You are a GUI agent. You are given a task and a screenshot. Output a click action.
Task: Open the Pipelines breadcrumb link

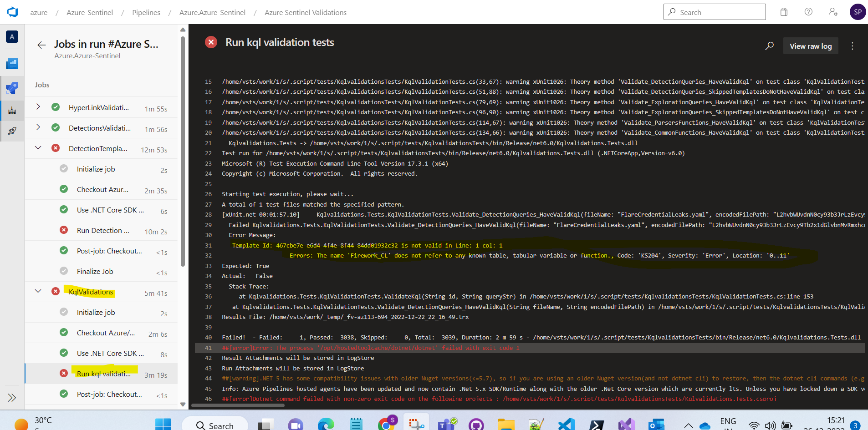tap(146, 12)
